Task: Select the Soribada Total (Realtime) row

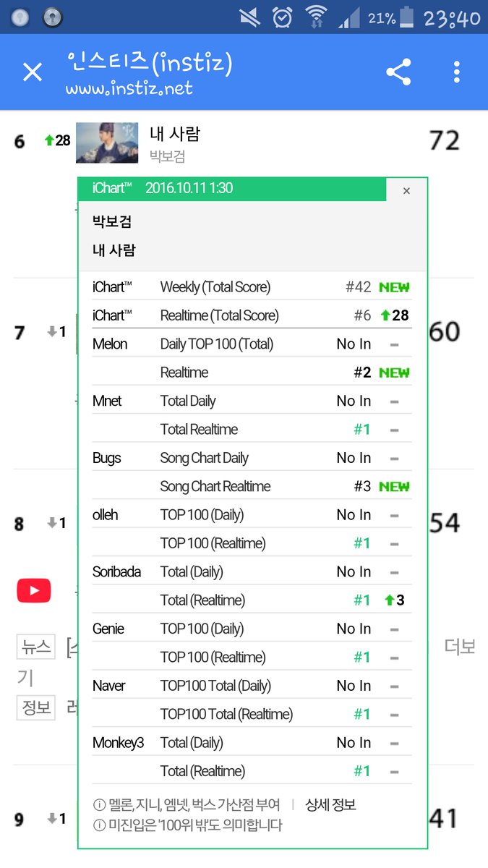Action: pos(252,600)
